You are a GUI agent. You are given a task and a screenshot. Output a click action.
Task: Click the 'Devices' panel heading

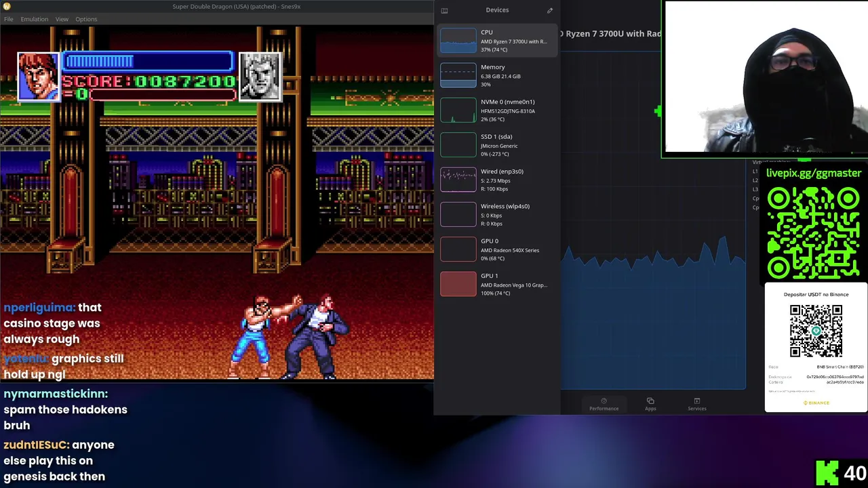coord(497,10)
